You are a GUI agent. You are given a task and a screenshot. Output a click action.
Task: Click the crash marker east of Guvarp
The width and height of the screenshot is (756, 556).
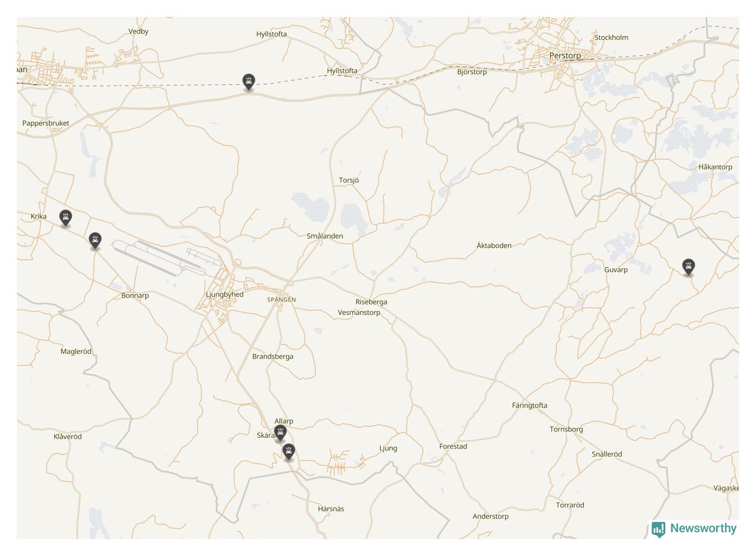coord(688,266)
